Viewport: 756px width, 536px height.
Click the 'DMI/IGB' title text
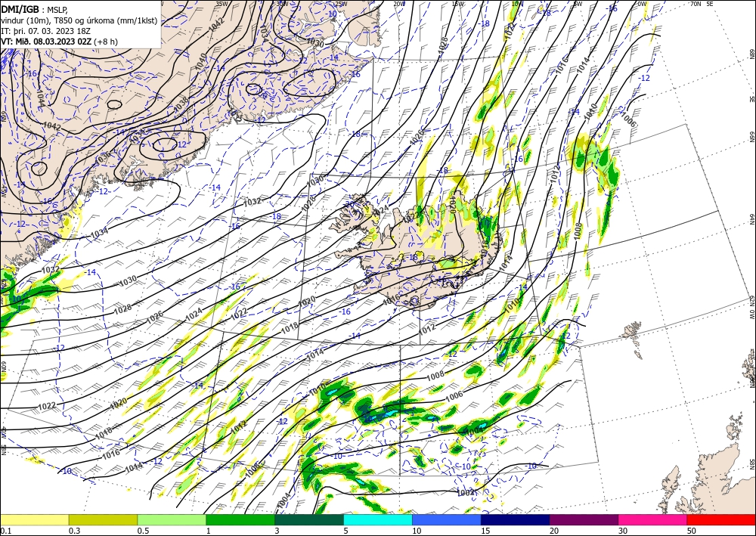pos(20,8)
